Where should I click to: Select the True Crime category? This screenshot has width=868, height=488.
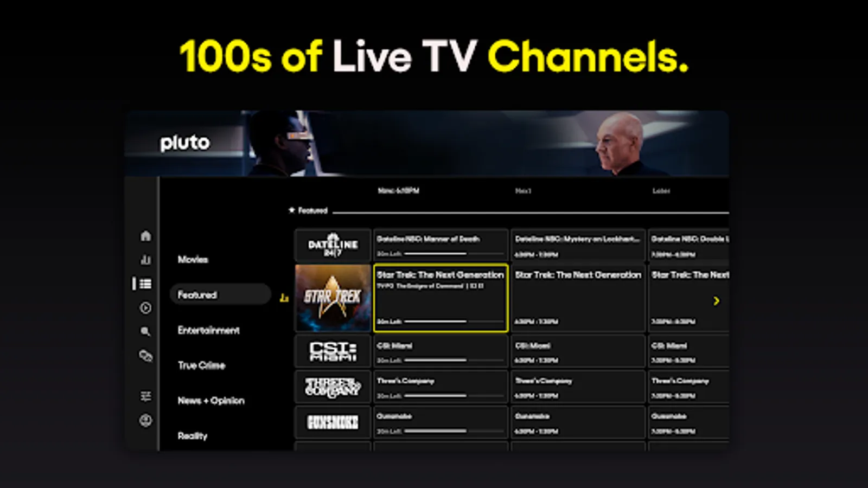[201, 365]
